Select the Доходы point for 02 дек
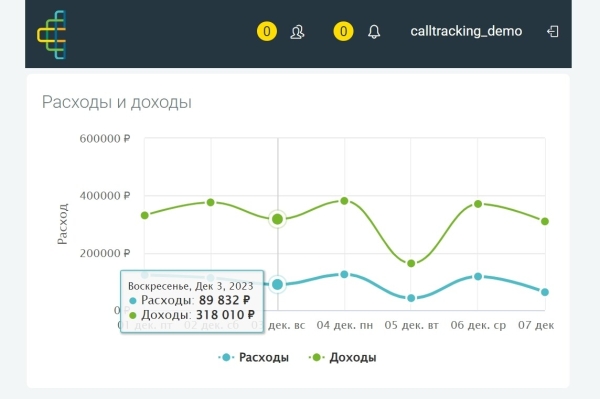 click(x=210, y=202)
